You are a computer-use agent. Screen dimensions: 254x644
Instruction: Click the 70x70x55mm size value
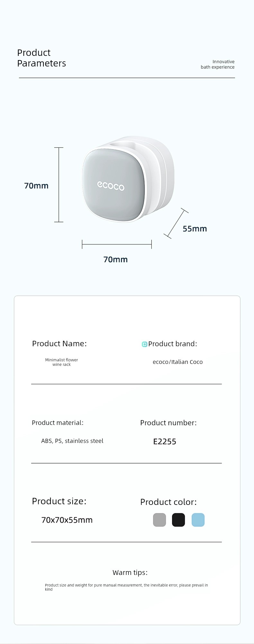coord(67,520)
